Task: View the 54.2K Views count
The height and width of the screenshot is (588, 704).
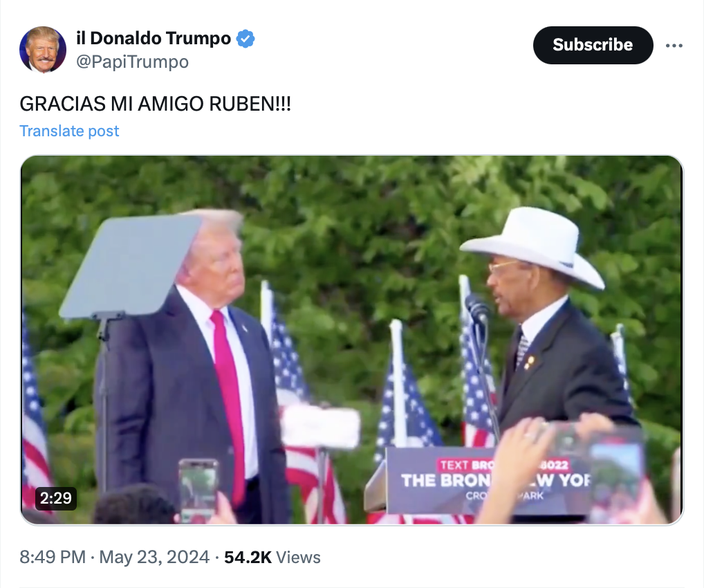Action: 272,557
